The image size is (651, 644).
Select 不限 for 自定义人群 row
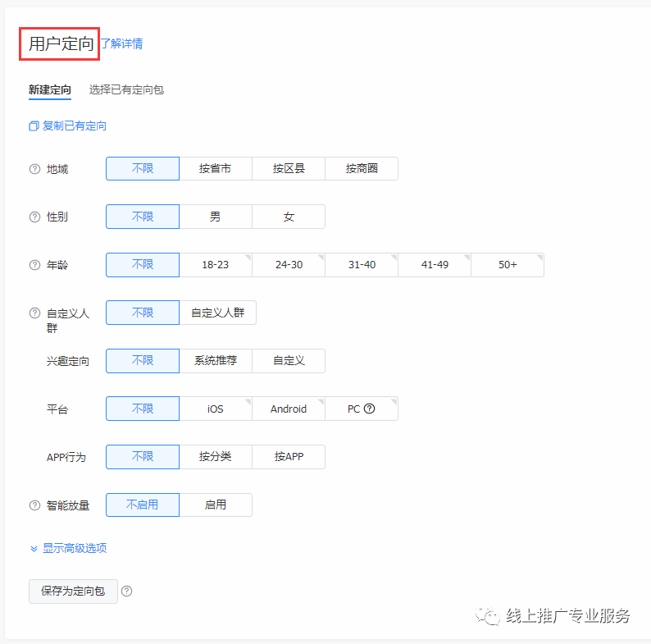(143, 313)
